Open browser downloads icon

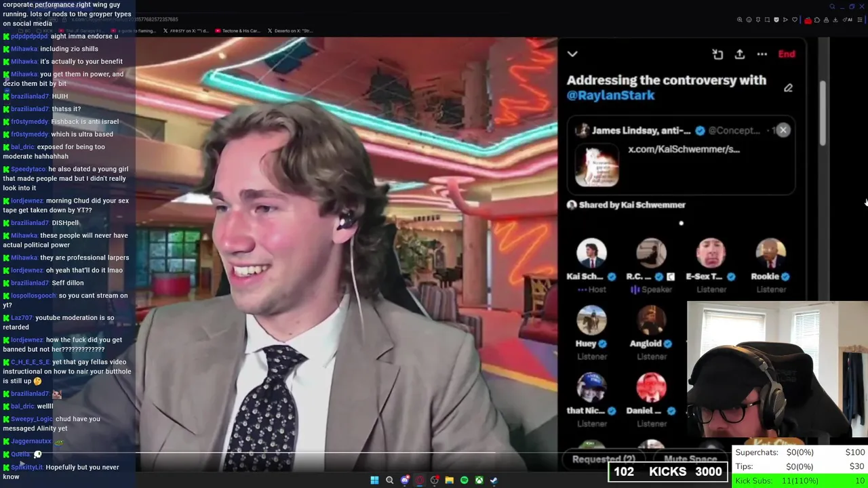[x=835, y=20]
